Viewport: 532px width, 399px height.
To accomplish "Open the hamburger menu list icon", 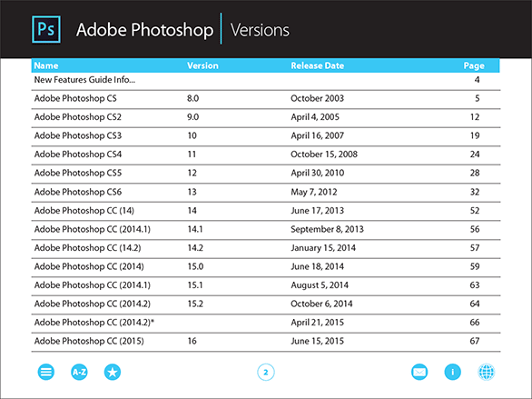I will [x=45, y=372].
